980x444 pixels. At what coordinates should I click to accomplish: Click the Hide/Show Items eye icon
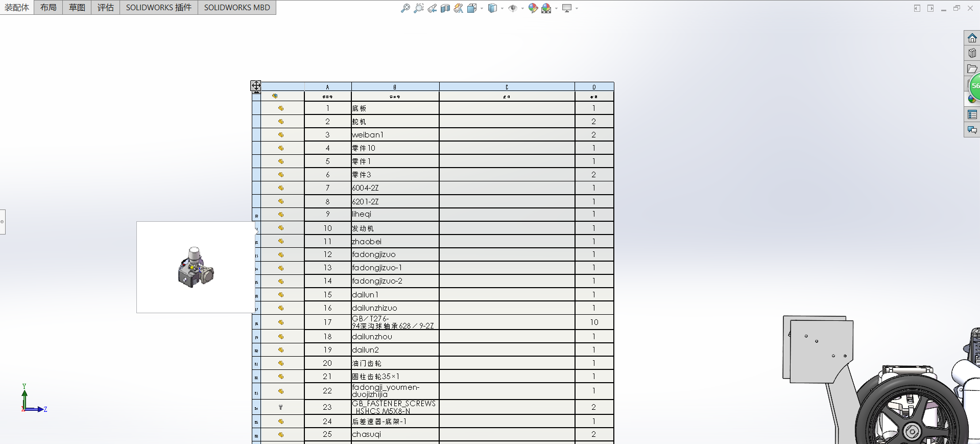pos(513,8)
